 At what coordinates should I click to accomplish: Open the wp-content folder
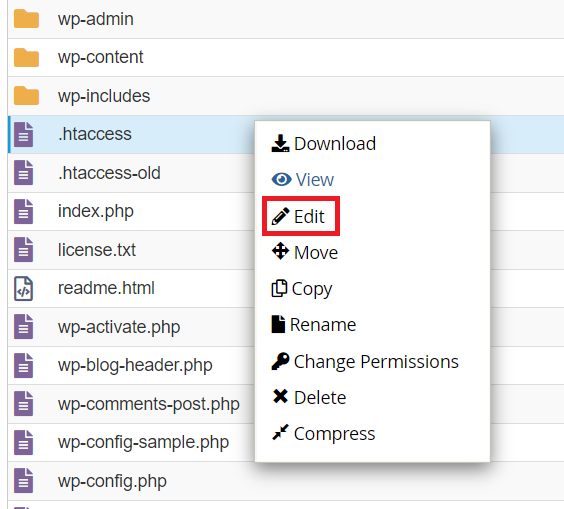click(x=100, y=57)
